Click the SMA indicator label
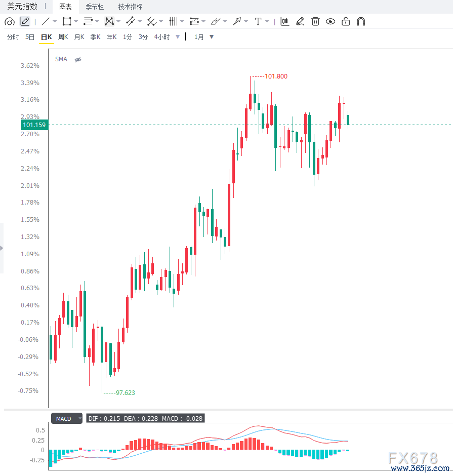The height and width of the screenshot is (476, 453). [61, 59]
